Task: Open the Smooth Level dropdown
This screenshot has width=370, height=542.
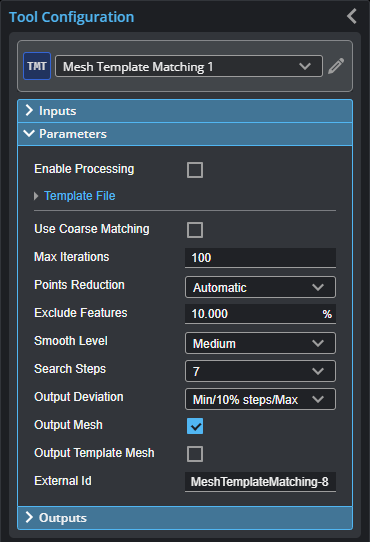Action: tap(260, 343)
